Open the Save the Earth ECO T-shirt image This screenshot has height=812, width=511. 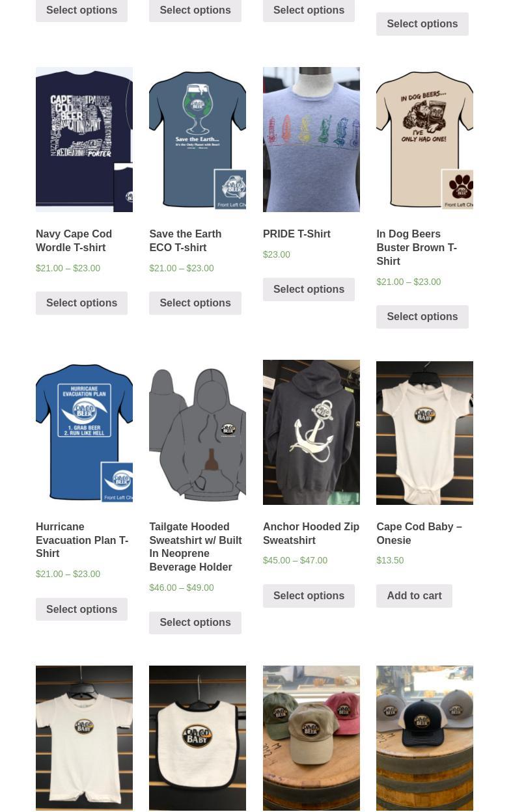click(197, 139)
